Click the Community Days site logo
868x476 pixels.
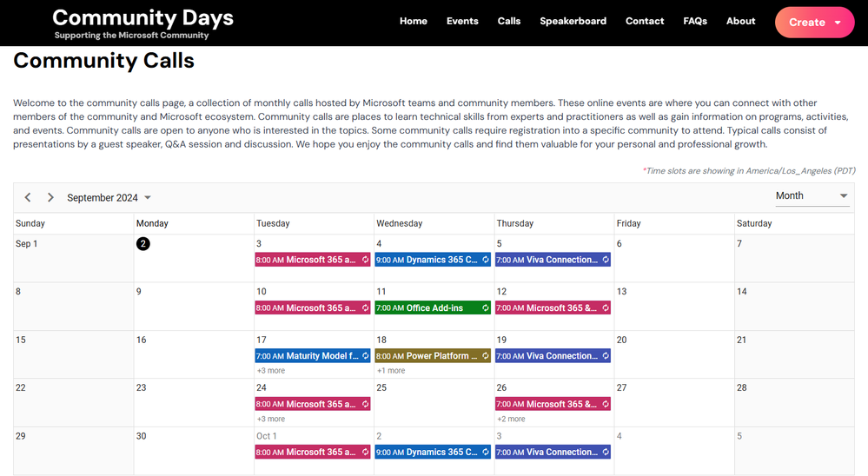[142, 23]
